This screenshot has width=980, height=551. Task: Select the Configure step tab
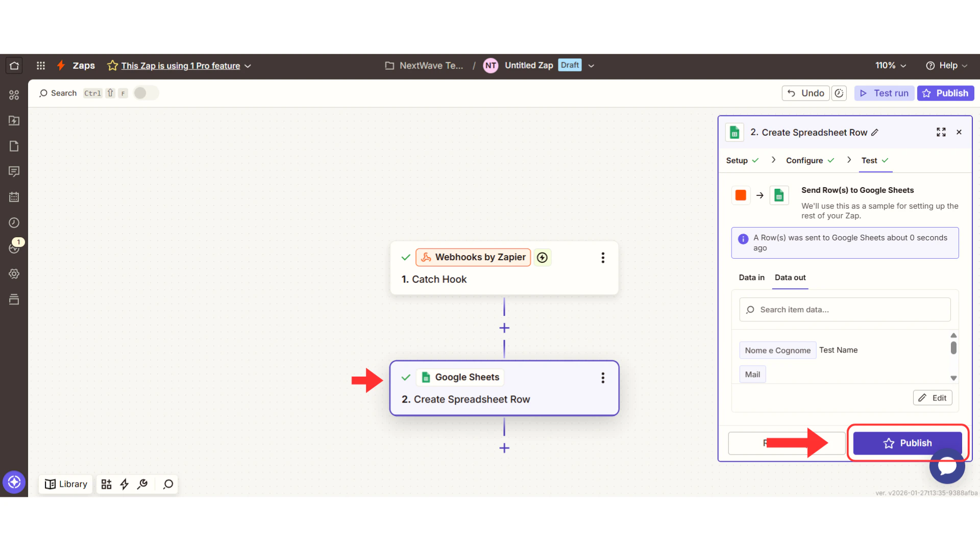804,160
